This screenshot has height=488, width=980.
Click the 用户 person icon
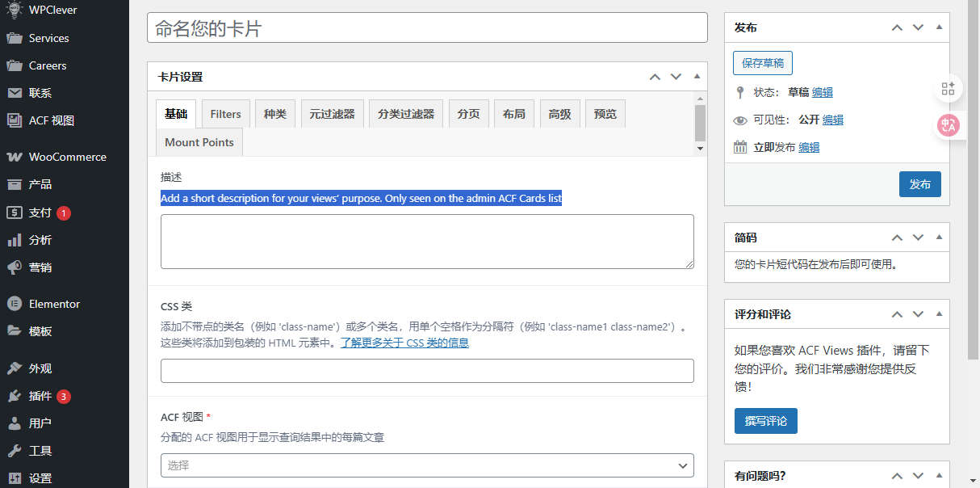pos(14,423)
